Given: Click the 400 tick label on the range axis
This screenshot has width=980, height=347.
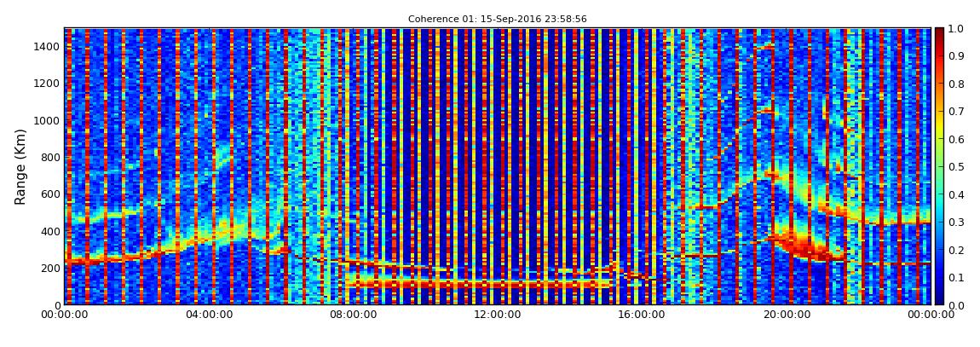Looking at the screenshot, I should click(50, 231).
